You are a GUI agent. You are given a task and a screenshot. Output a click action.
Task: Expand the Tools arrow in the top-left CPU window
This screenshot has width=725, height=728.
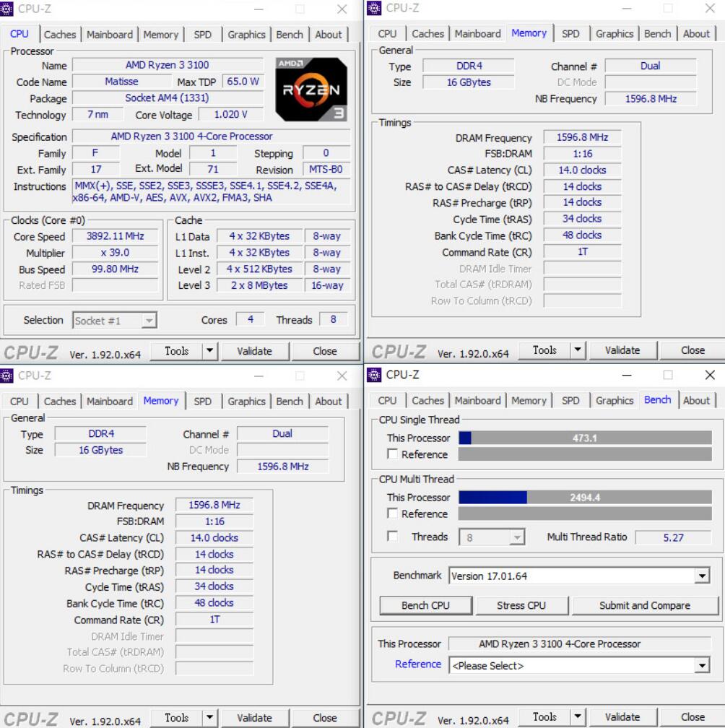(x=210, y=350)
